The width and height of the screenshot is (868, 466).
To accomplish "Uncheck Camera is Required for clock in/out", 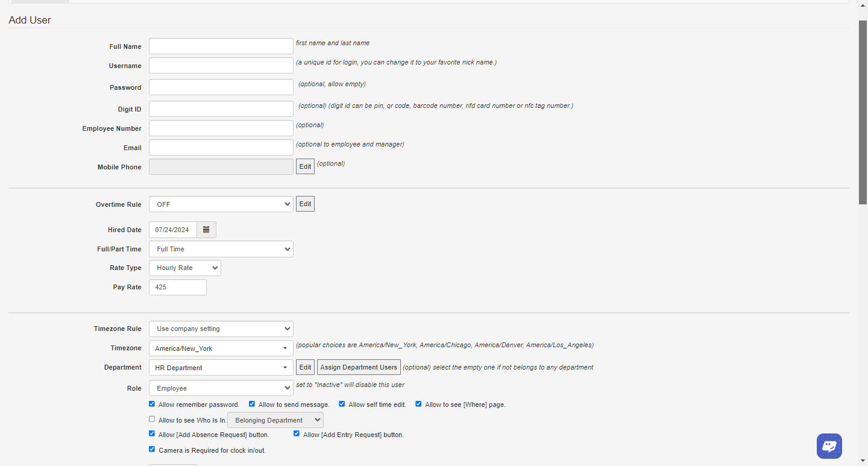I will click(152, 449).
